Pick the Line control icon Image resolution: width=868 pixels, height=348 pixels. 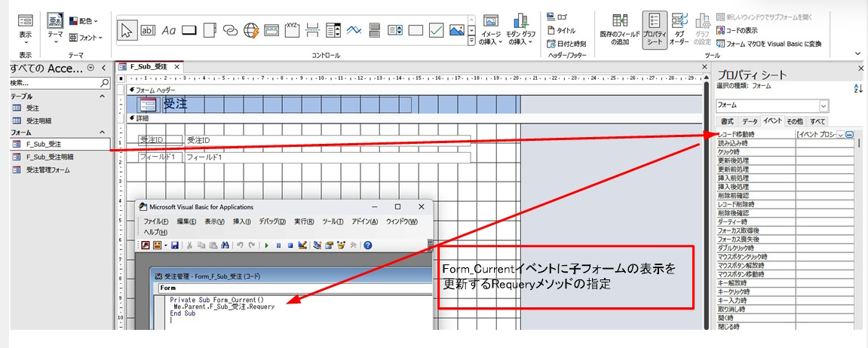click(x=354, y=30)
